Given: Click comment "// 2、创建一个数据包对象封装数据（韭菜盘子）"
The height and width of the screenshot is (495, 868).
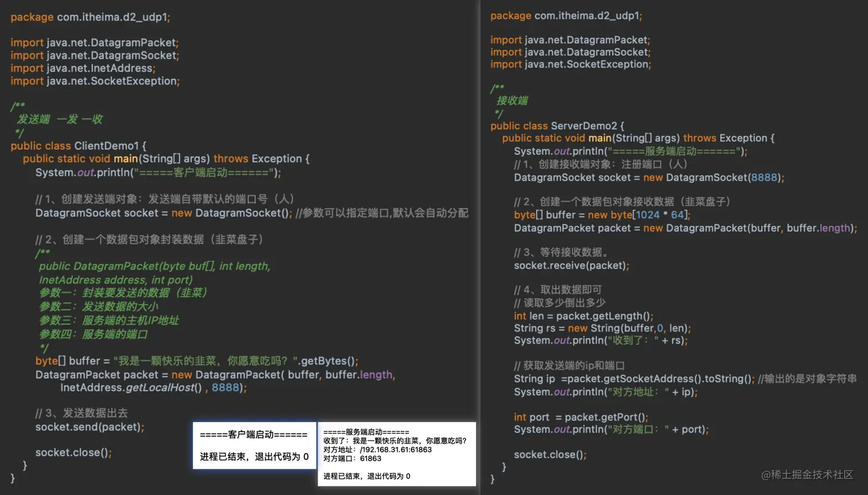Looking at the screenshot, I should pos(149,239).
